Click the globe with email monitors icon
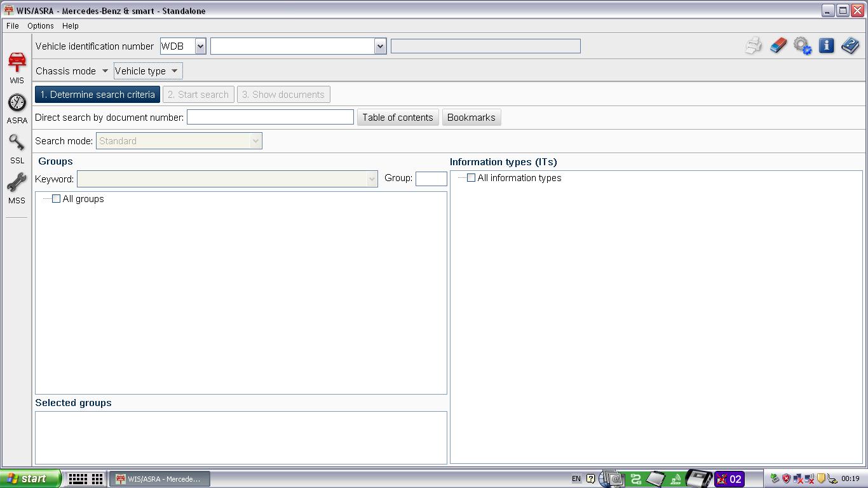 coord(612,478)
